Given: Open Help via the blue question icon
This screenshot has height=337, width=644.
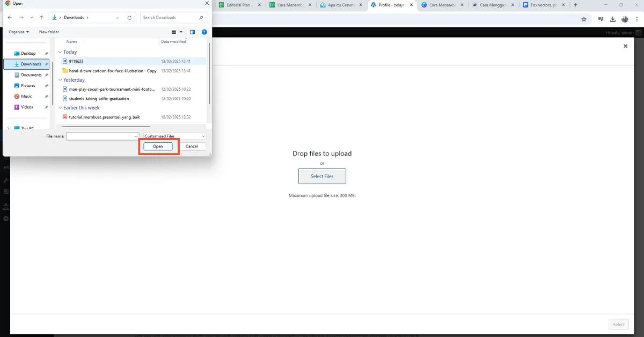Looking at the screenshot, I should pyautogui.click(x=204, y=32).
